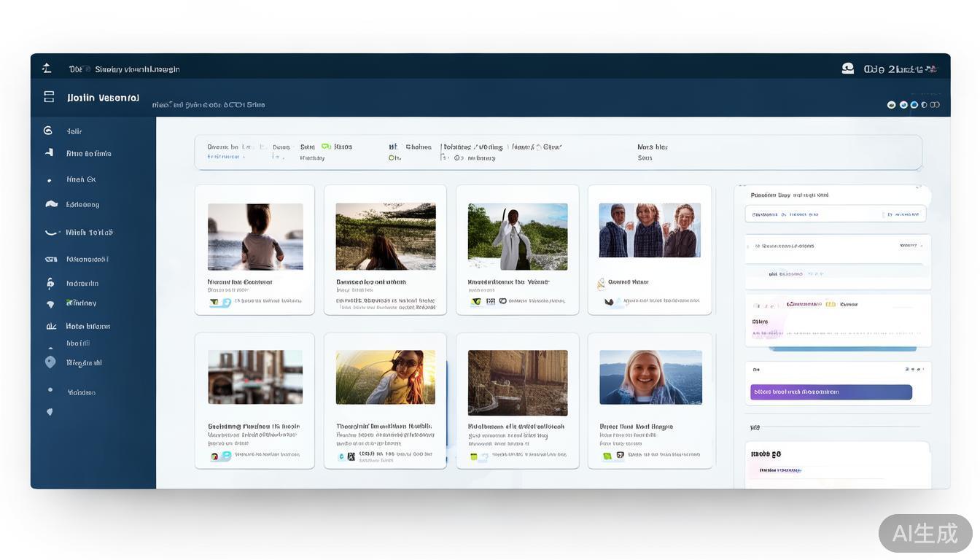The height and width of the screenshot is (560, 980).
Task: Click the bar chart icon in the sidebar
Action: (50, 327)
